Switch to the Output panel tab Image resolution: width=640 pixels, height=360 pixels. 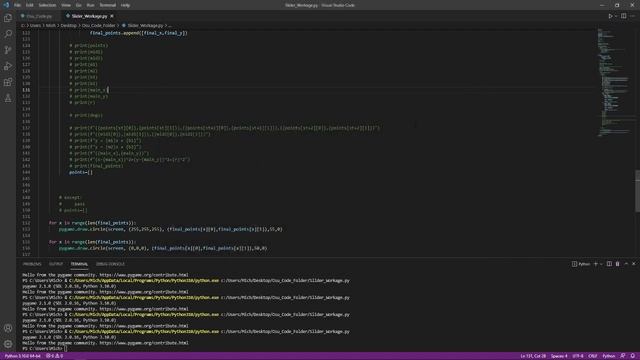pos(56,264)
